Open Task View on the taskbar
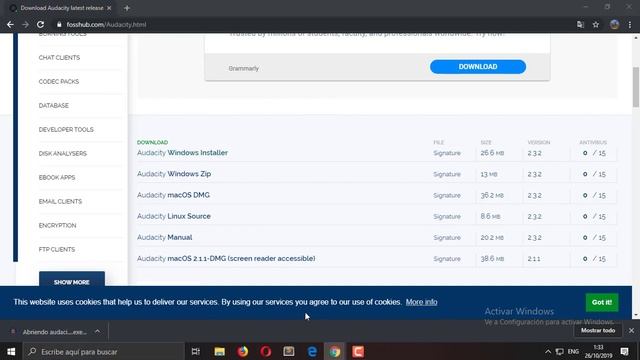 pos(196,351)
